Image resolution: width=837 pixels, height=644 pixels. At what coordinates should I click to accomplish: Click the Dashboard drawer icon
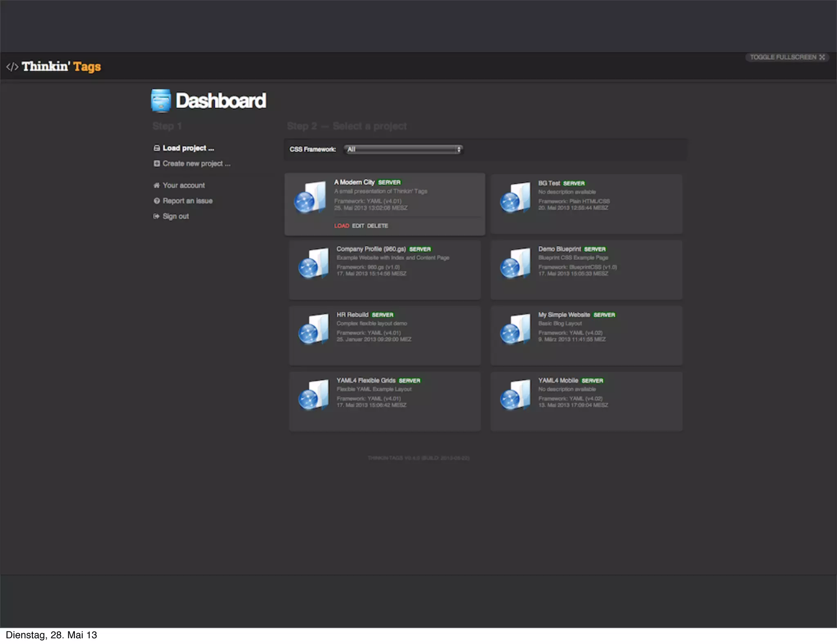click(161, 101)
